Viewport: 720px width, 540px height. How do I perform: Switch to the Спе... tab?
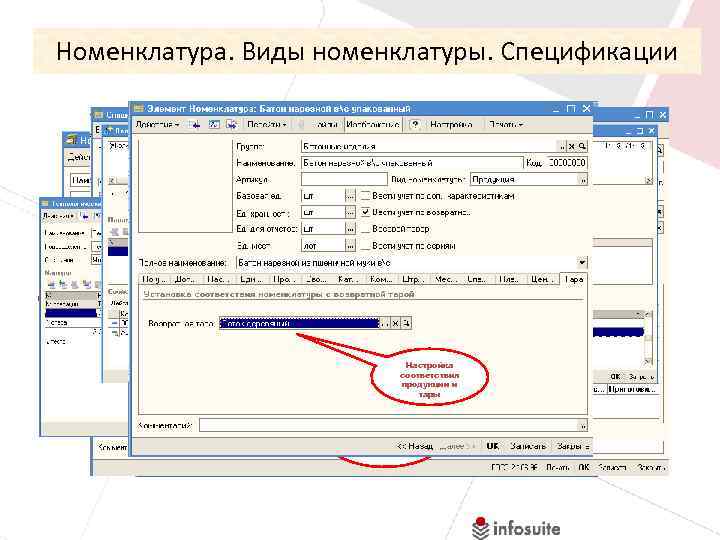[x=476, y=279]
